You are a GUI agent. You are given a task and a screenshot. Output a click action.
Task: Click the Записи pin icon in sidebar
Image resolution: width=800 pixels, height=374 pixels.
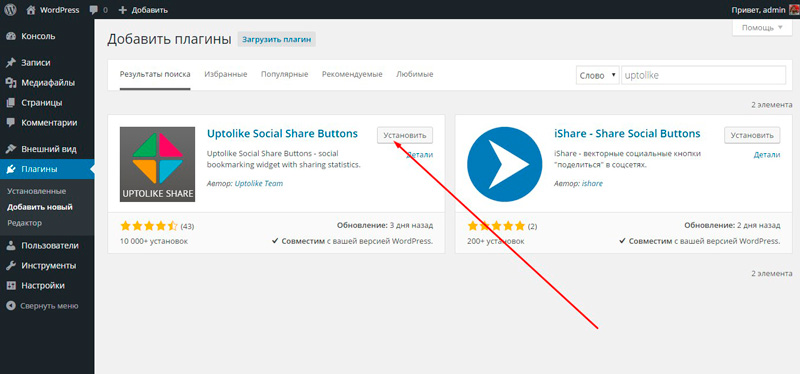pyautogui.click(x=11, y=63)
